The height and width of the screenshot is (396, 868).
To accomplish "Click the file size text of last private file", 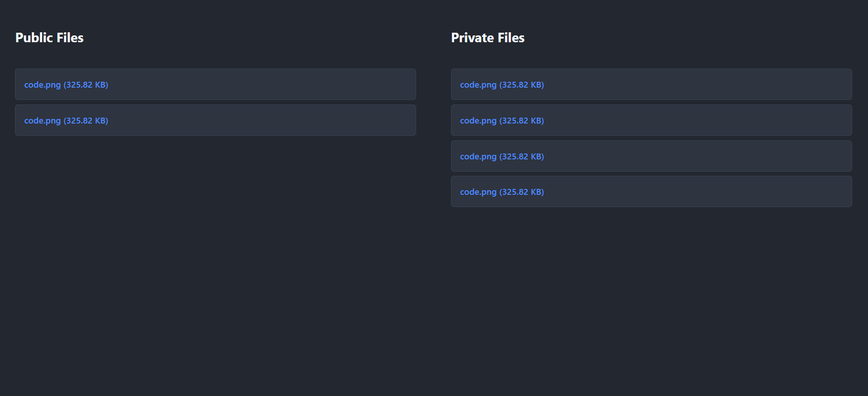I will coord(522,192).
